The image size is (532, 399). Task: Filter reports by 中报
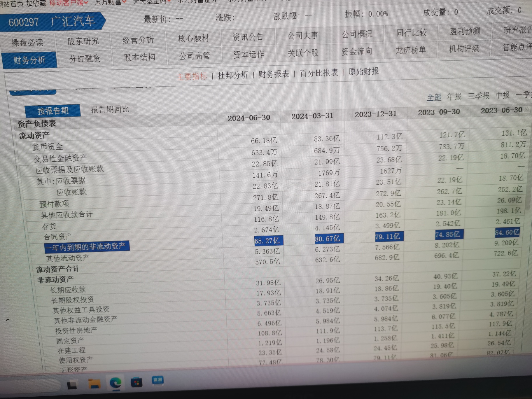[x=502, y=95]
